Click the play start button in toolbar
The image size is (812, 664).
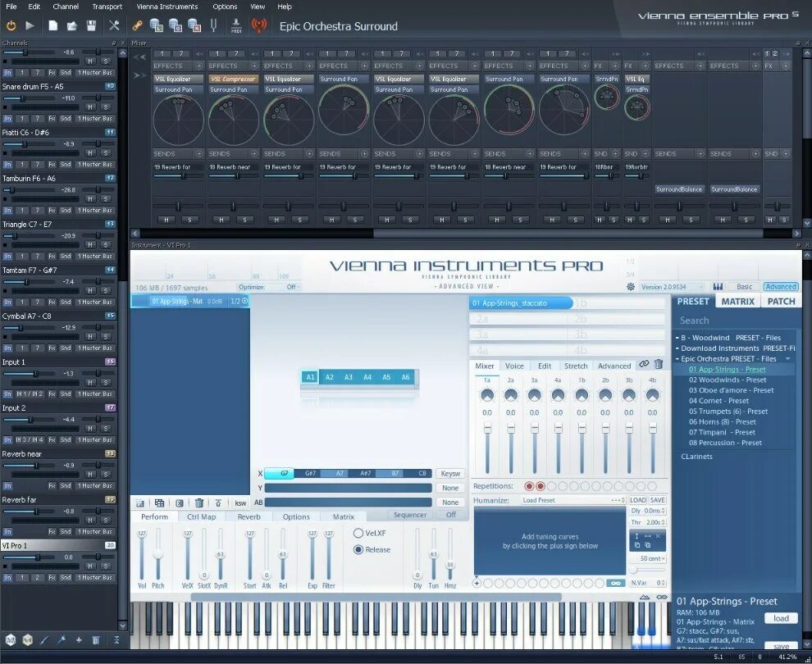[30, 25]
